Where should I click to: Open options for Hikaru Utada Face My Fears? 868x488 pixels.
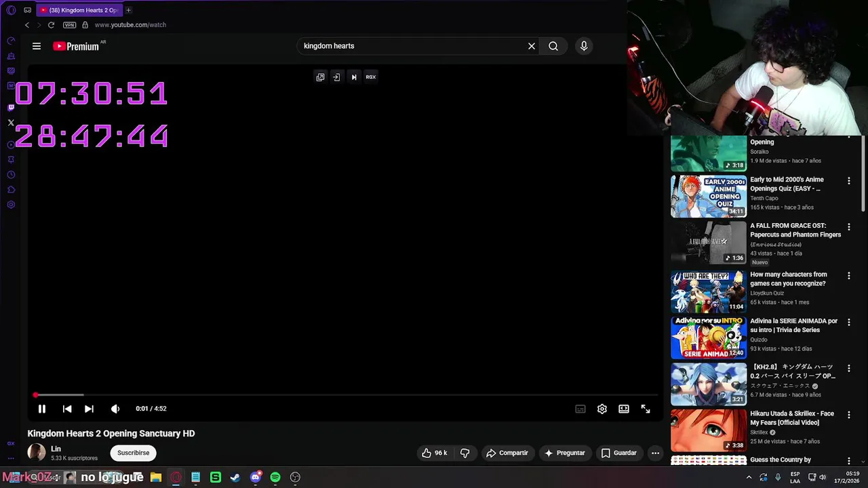pos(849,415)
